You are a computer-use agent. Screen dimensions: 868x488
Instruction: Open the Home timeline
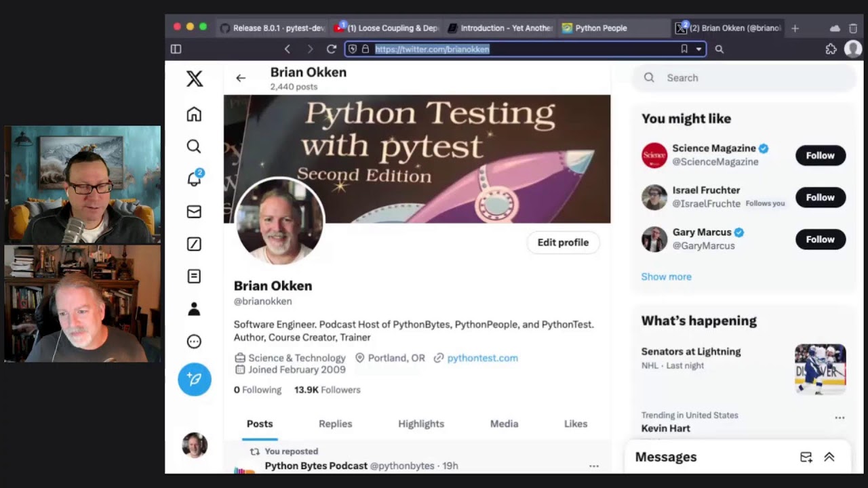coord(194,115)
